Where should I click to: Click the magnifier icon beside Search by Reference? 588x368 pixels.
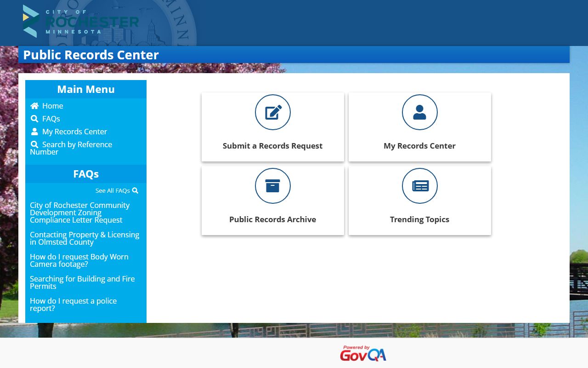(34, 144)
